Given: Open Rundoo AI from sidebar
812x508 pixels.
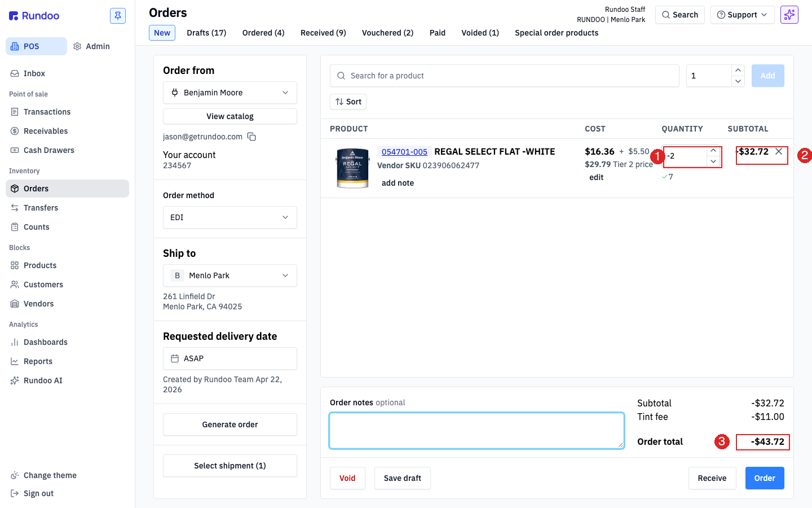Looking at the screenshot, I should tap(68, 380).
